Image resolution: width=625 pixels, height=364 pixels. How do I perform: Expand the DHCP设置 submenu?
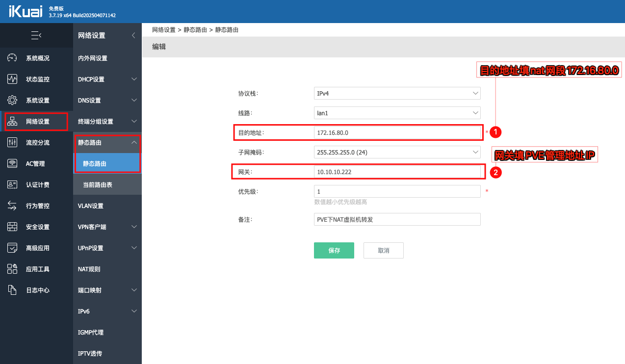[107, 79]
